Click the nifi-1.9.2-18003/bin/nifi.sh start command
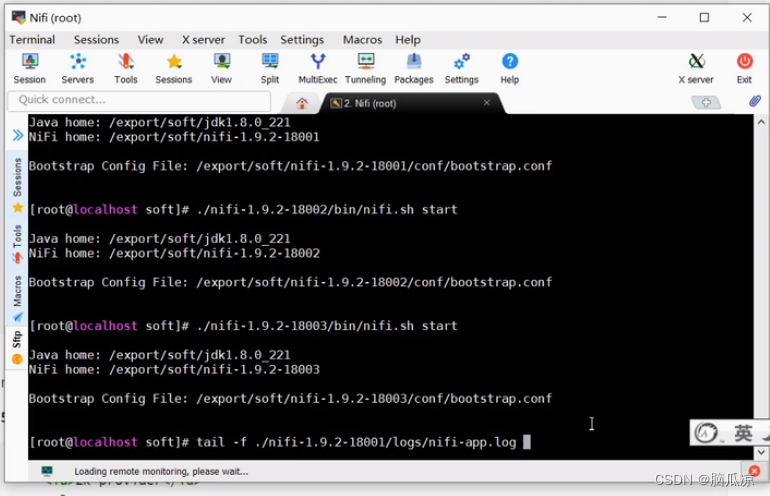 (327, 326)
